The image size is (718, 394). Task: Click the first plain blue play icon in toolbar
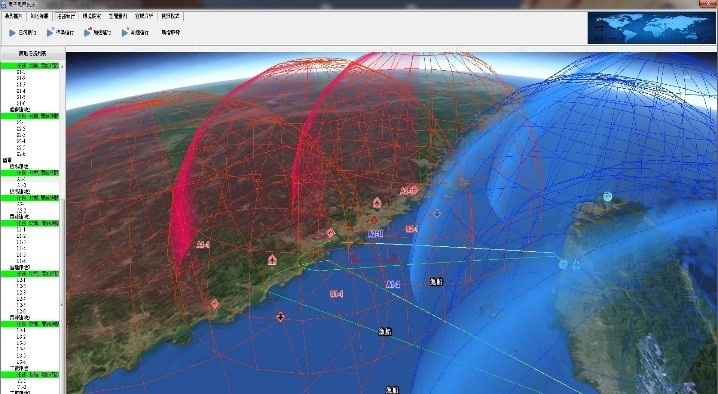(x=12, y=33)
